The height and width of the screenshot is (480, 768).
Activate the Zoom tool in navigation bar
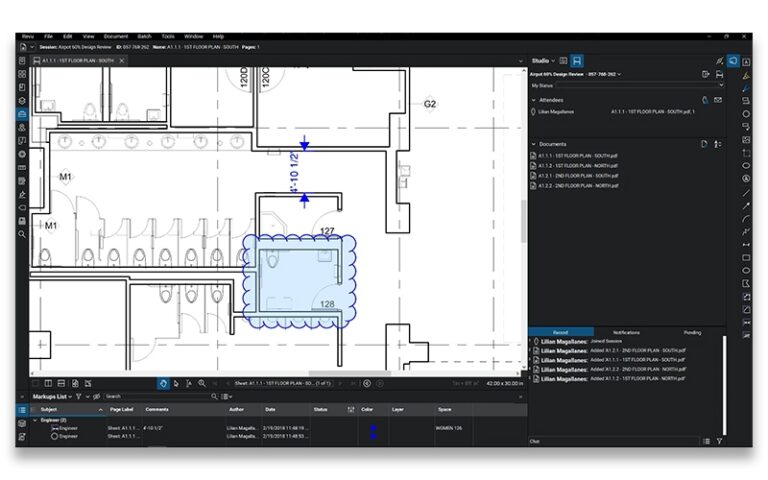pyautogui.click(x=202, y=384)
